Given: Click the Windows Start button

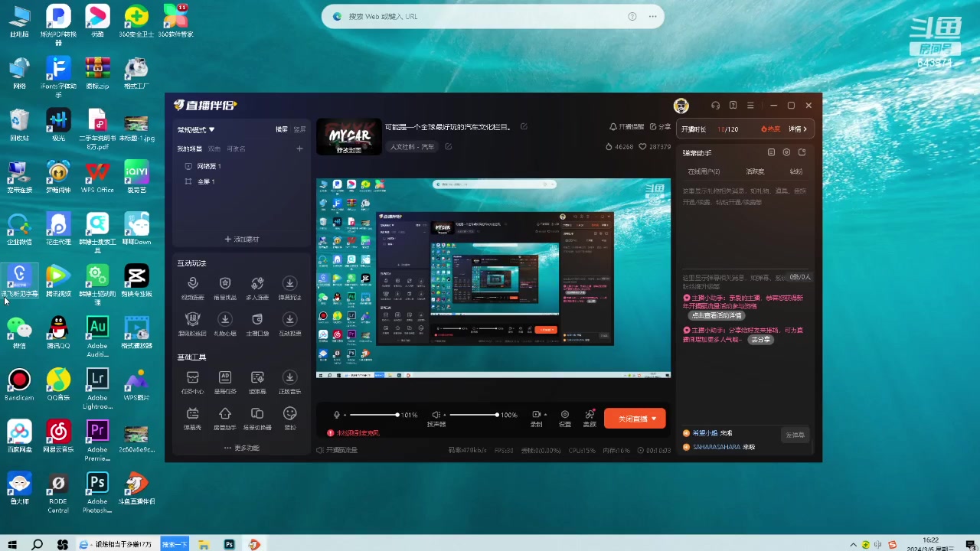Looking at the screenshot, I should (12, 544).
